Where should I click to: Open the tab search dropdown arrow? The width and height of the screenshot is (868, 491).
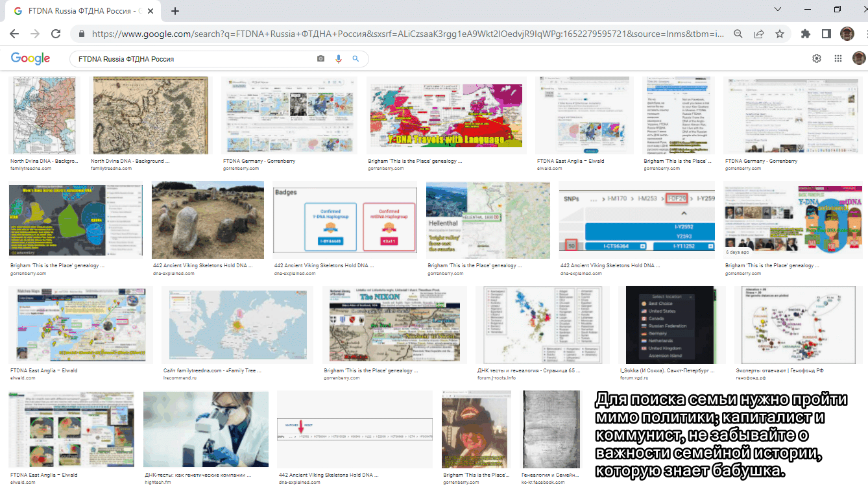point(778,10)
